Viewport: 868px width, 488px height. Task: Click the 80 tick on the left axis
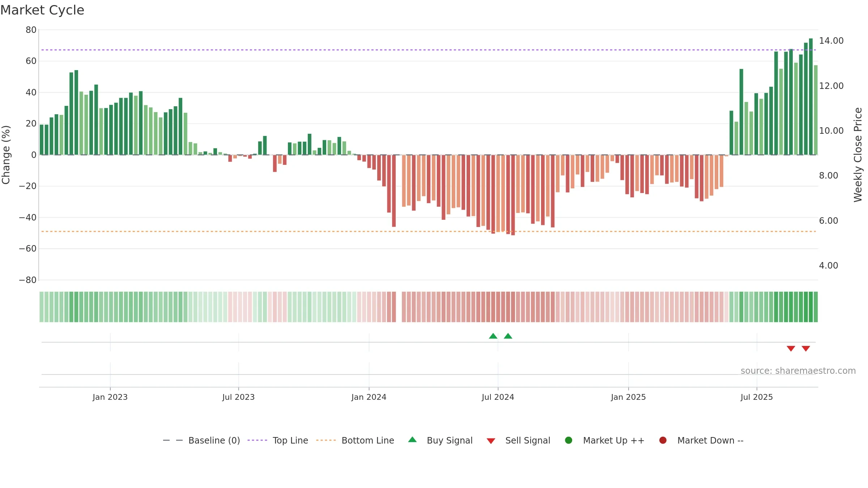(x=31, y=30)
